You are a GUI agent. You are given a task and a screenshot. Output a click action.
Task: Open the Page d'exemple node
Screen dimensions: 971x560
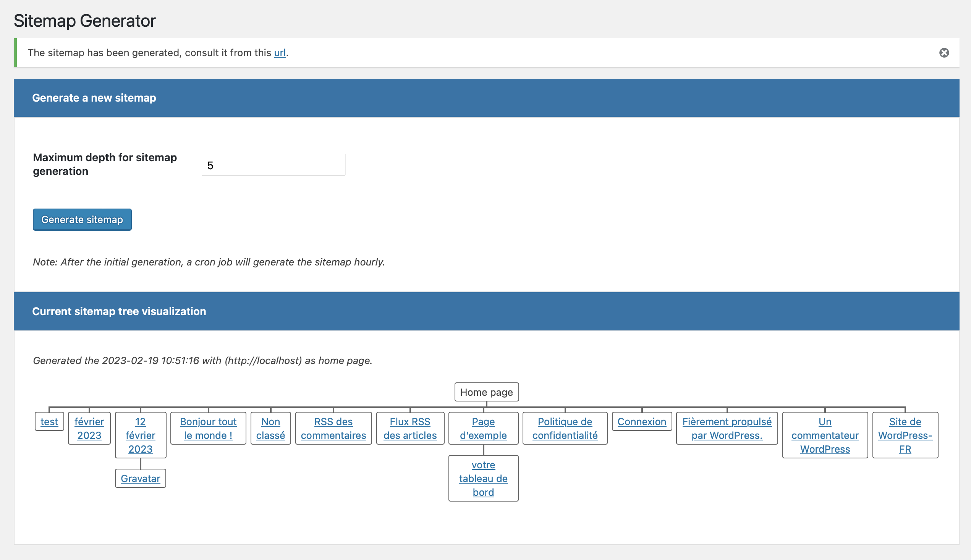pyautogui.click(x=483, y=429)
